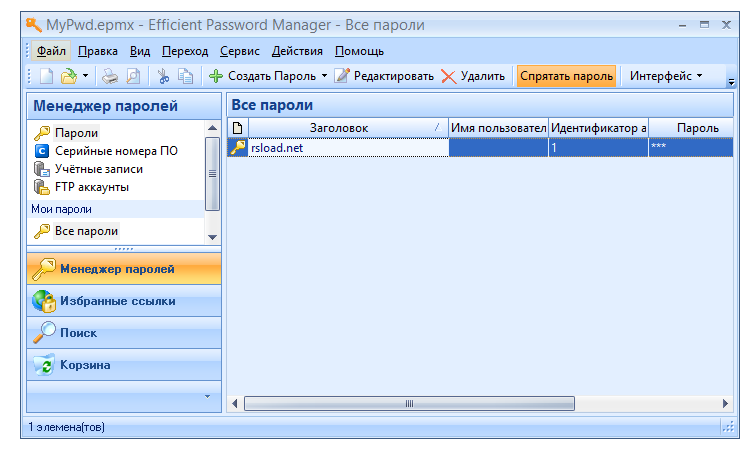Click the Редактировать button

coord(384,76)
